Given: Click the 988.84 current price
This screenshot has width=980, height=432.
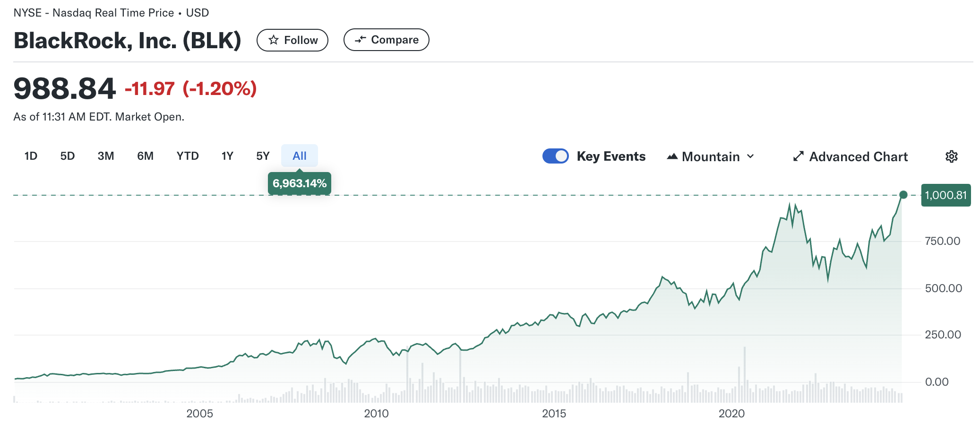Looking at the screenshot, I should (x=65, y=88).
